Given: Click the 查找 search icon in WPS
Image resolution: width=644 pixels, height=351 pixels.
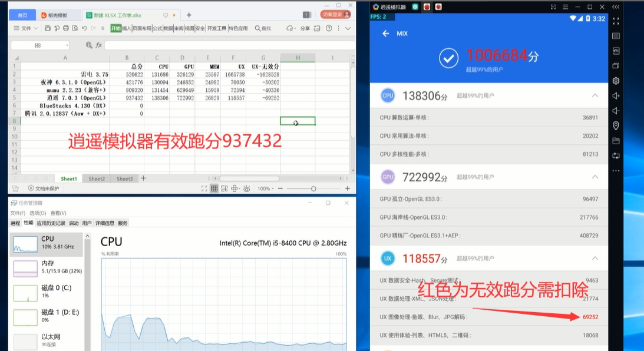Looking at the screenshot, I should click(x=263, y=28).
